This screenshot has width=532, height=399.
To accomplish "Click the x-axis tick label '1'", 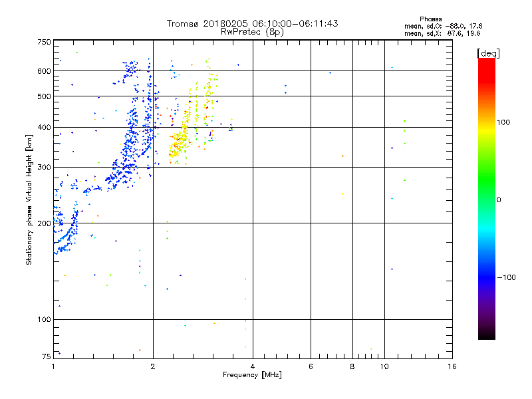I will tap(53, 366).
